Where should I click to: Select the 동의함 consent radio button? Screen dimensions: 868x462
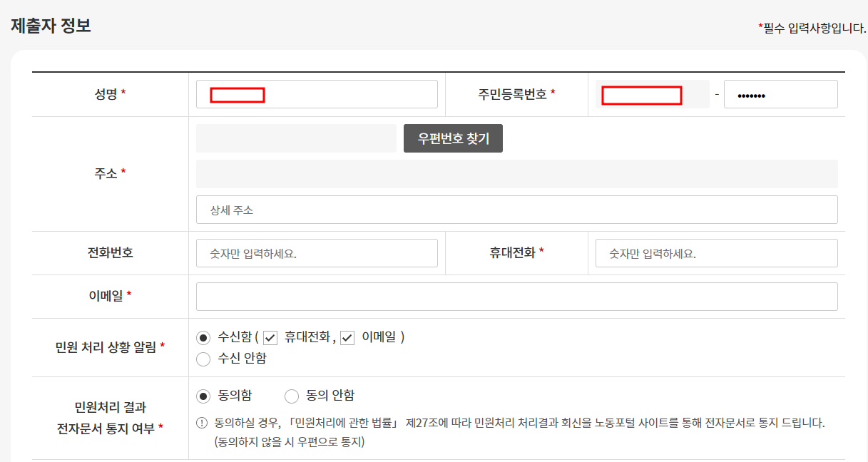[x=203, y=396]
